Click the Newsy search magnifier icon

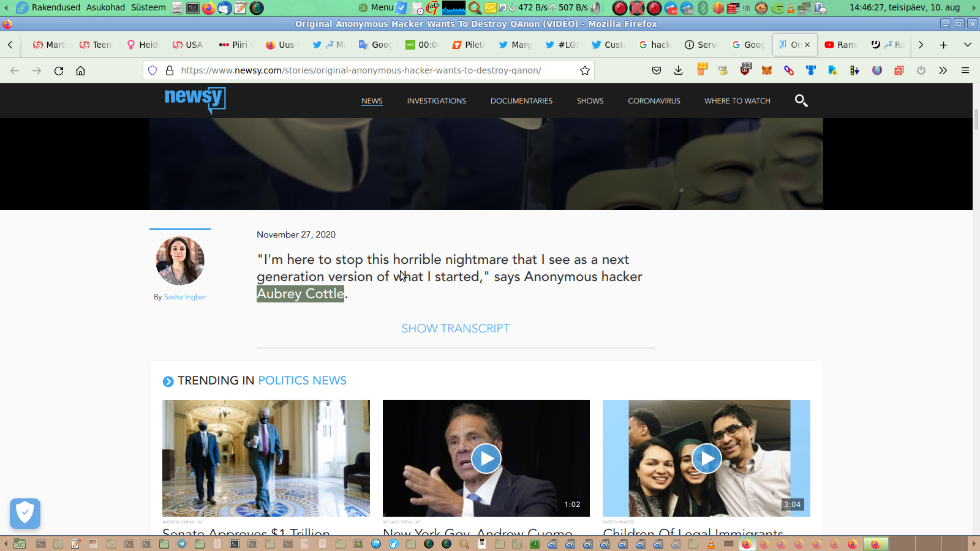801,100
